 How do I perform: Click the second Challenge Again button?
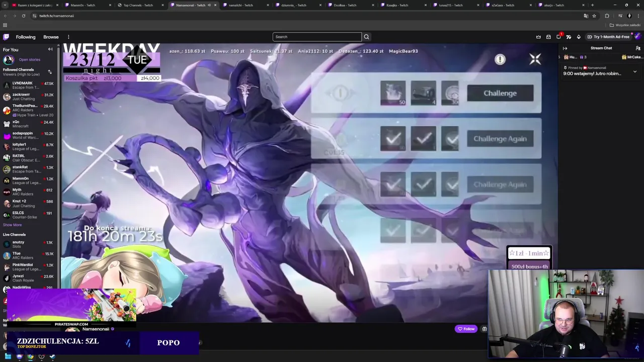click(500, 185)
